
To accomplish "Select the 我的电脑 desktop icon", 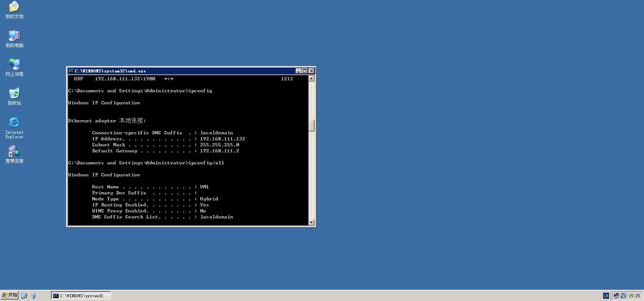I will pos(14,39).
